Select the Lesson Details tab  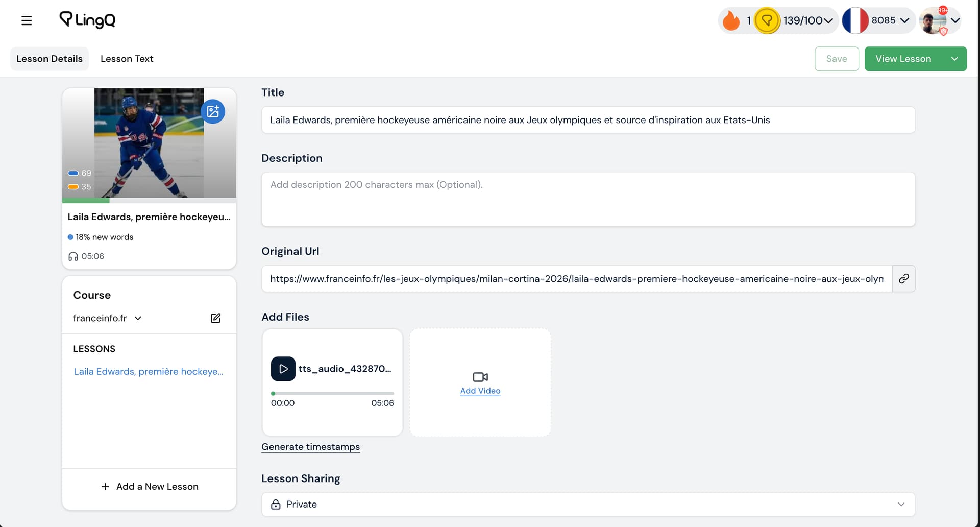click(50, 59)
